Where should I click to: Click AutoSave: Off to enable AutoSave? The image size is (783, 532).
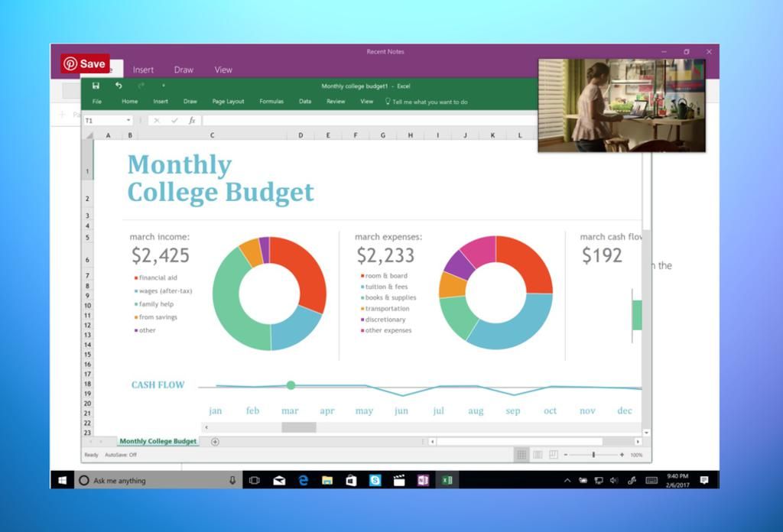120,453
